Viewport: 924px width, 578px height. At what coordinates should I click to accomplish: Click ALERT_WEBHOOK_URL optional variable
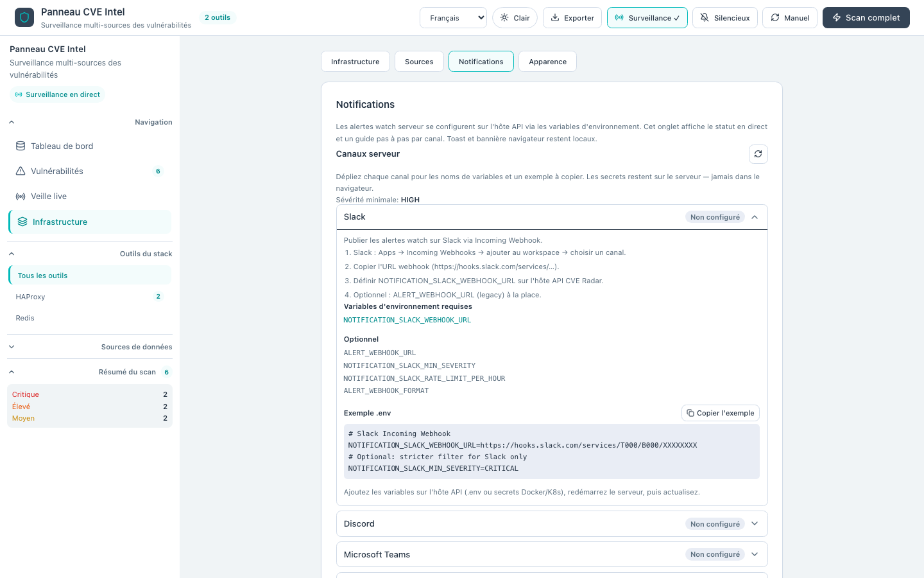[x=380, y=353]
